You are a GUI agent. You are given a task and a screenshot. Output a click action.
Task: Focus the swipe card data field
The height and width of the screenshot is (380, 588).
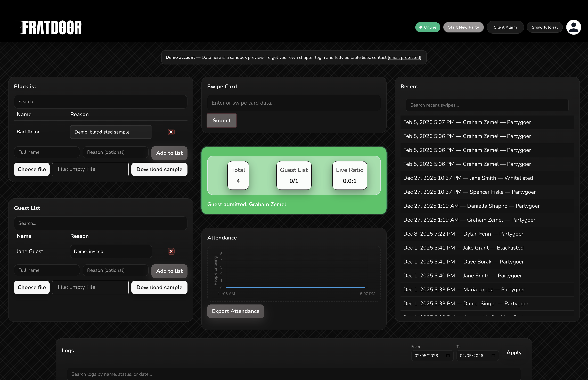click(294, 103)
